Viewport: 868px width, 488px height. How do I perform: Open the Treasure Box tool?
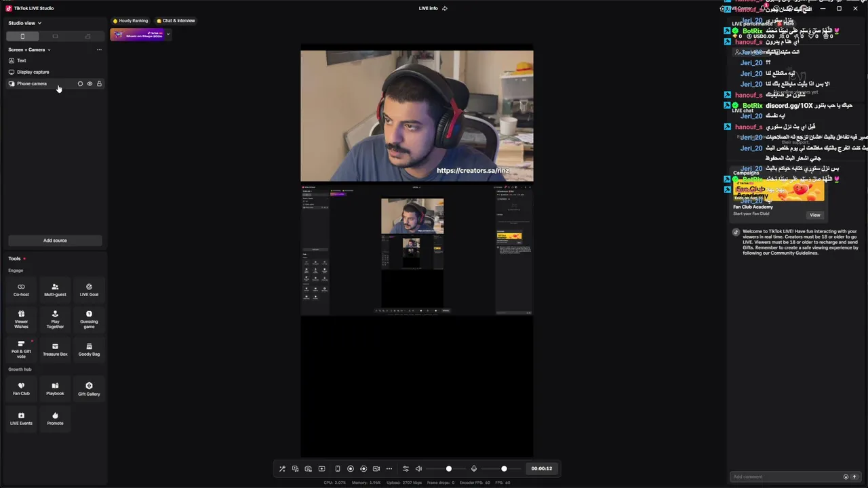point(55,349)
